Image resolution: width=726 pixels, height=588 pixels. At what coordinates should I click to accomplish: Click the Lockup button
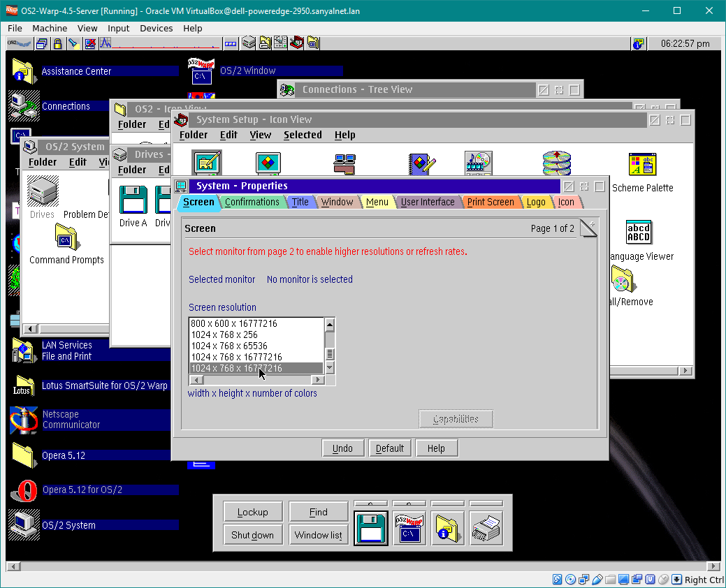pyautogui.click(x=253, y=512)
